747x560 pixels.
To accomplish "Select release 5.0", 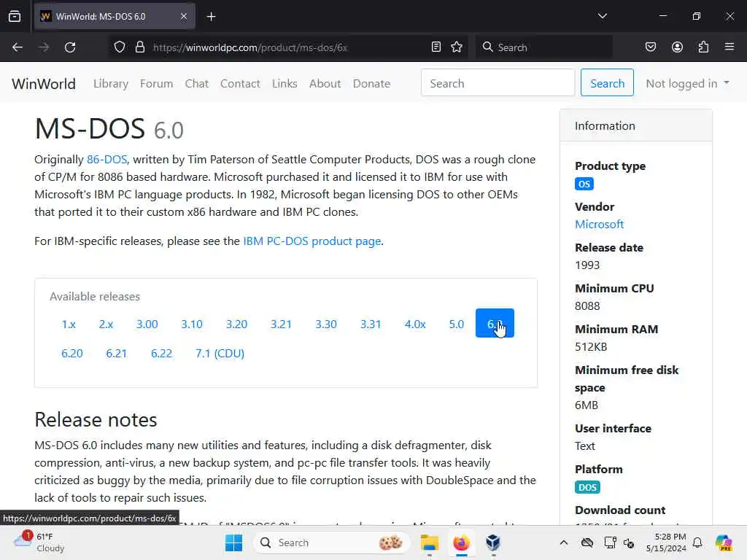I will 456,324.
